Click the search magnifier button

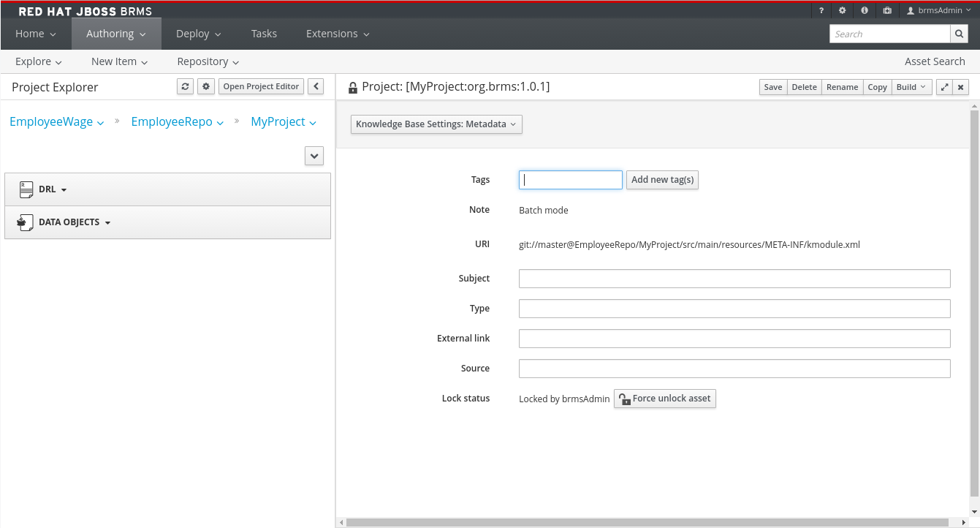[960, 34]
